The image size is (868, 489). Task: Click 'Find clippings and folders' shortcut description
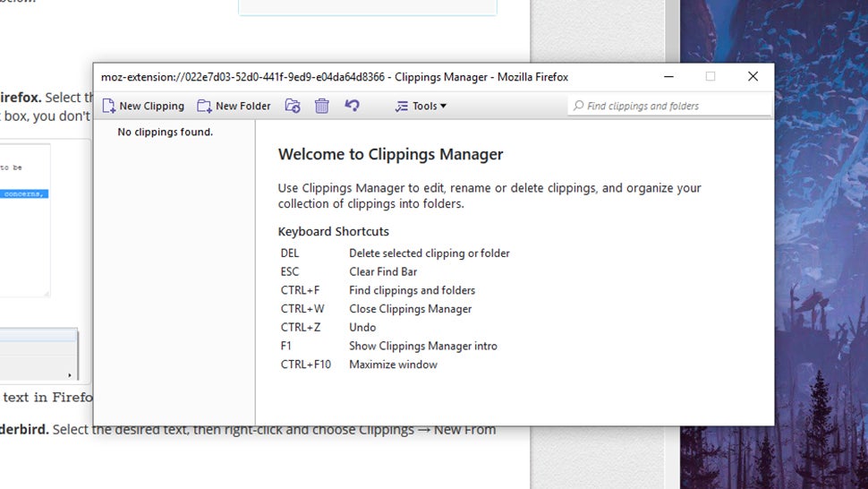click(x=412, y=290)
